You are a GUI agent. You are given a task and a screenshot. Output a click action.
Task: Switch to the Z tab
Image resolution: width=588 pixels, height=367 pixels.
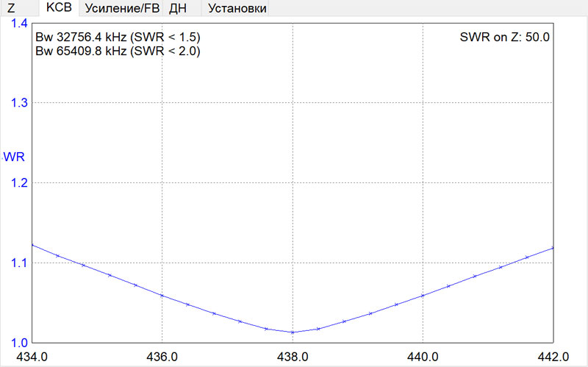[10, 9]
